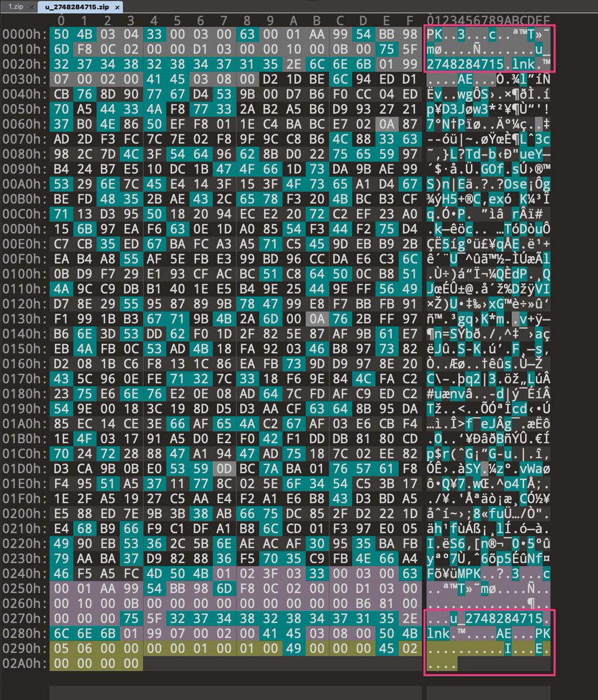
Task: Click the 0020h: row offset
Action: (23, 63)
